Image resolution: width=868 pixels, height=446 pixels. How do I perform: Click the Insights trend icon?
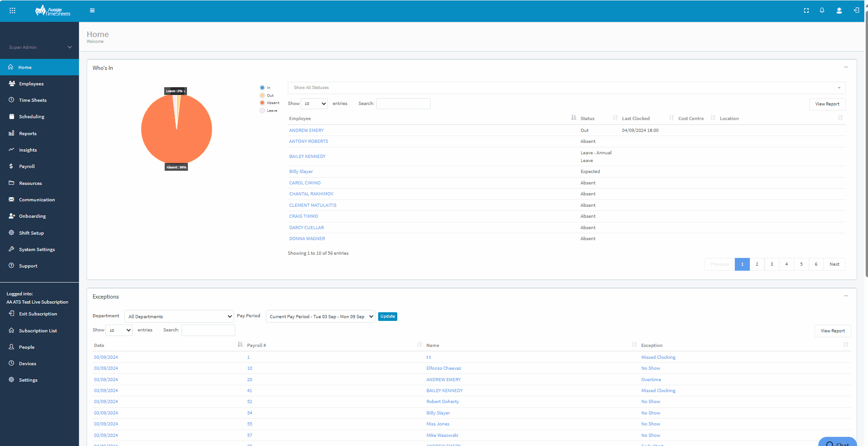11,150
